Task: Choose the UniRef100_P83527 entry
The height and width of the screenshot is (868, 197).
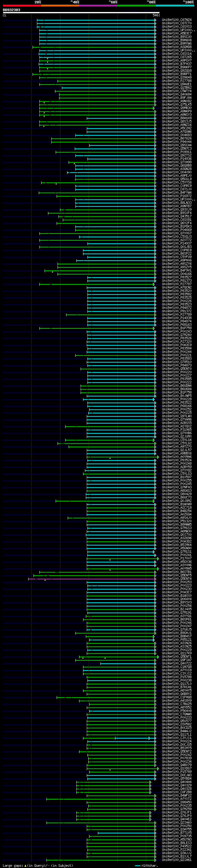Action: pyautogui.click(x=177, y=277)
